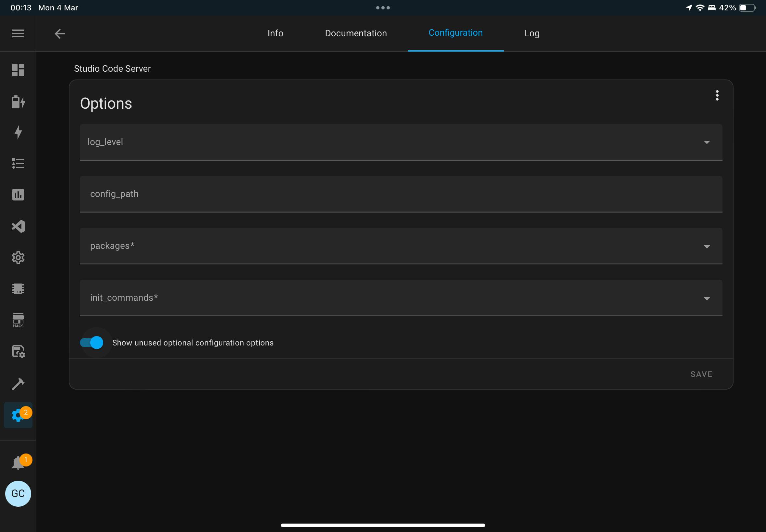This screenshot has height=532, width=766.
Task: Expand the init_commands dropdown arrow
Action: 707,299
